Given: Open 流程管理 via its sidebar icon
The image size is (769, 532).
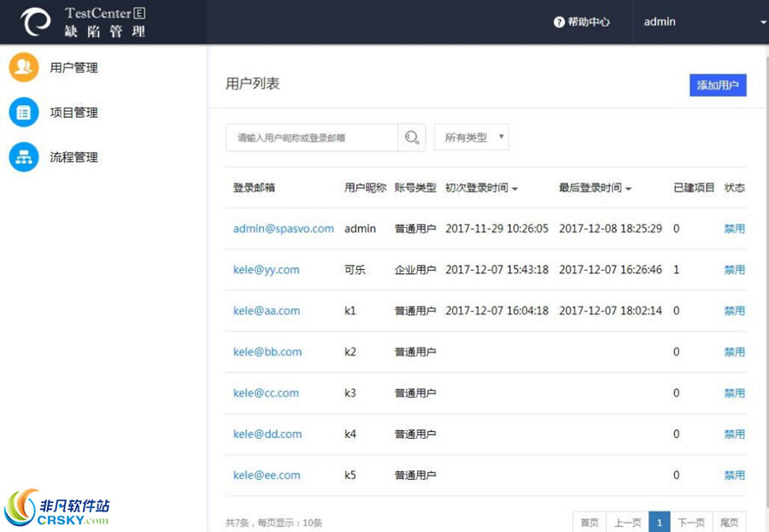Looking at the screenshot, I should [23, 157].
